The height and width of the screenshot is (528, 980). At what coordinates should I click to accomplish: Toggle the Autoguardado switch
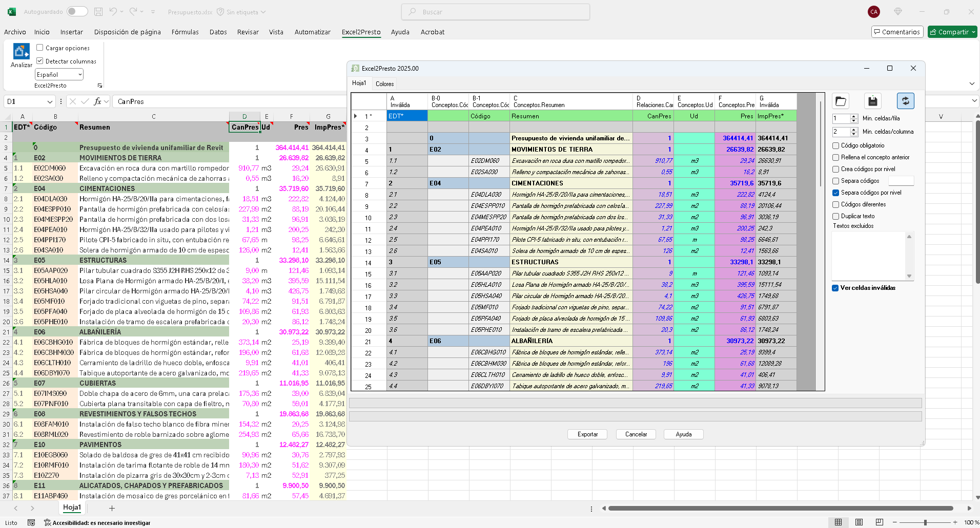[x=77, y=12]
